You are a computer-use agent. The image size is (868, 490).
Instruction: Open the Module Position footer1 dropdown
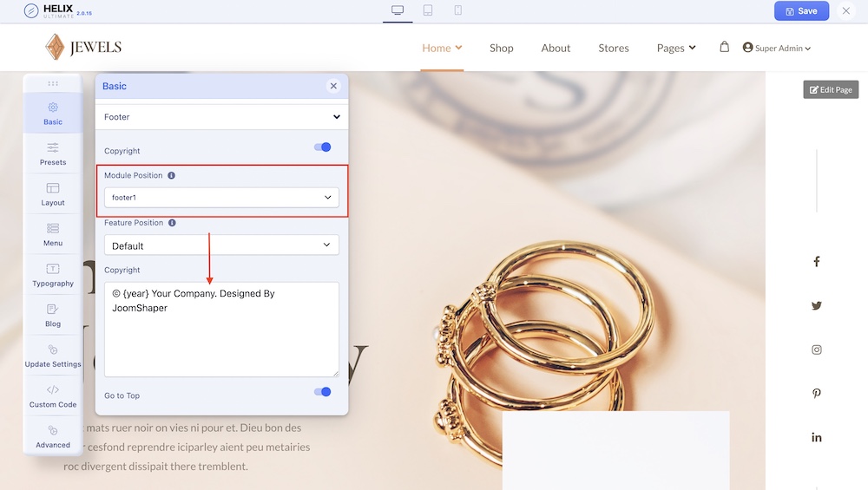pos(221,198)
